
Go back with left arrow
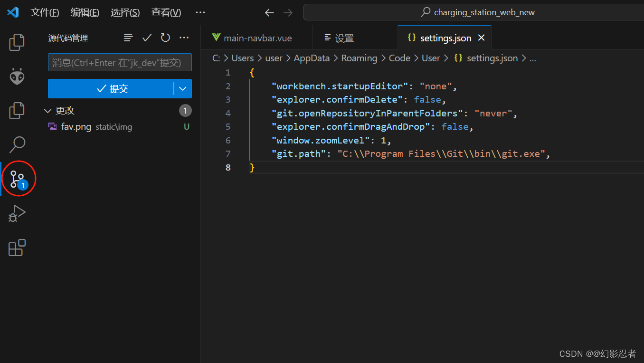(x=269, y=13)
